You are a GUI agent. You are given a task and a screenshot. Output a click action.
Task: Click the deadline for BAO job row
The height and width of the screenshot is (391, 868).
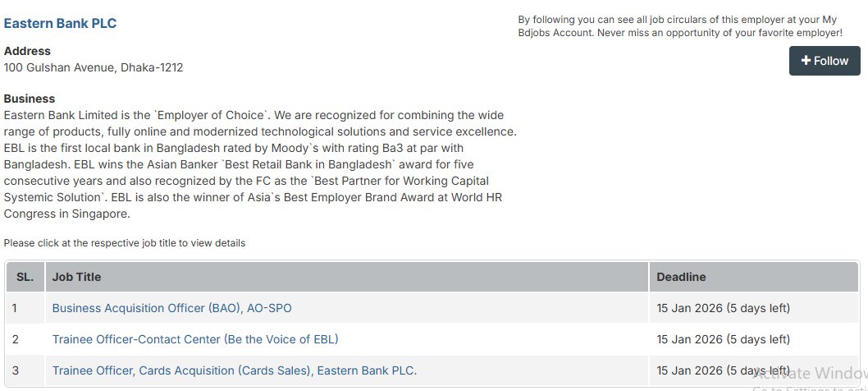click(x=723, y=308)
